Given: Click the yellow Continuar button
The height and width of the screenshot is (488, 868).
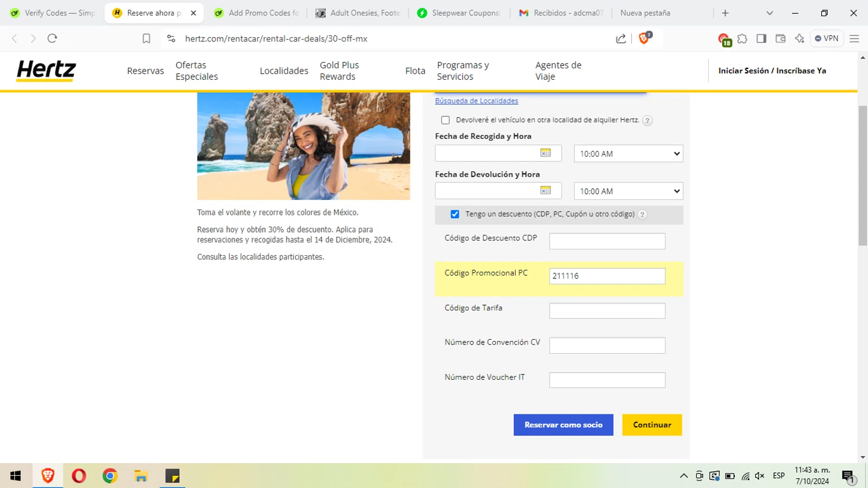Looking at the screenshot, I should [x=652, y=425].
